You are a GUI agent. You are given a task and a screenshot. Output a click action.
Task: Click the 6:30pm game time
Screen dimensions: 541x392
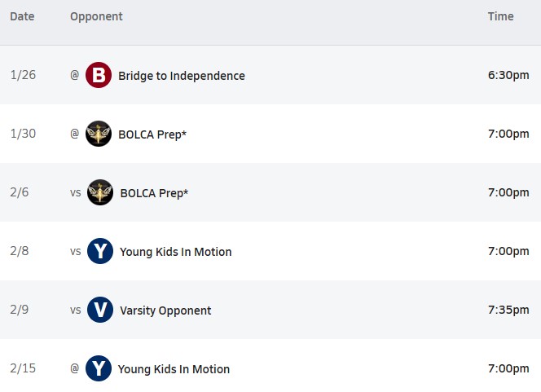coord(508,76)
